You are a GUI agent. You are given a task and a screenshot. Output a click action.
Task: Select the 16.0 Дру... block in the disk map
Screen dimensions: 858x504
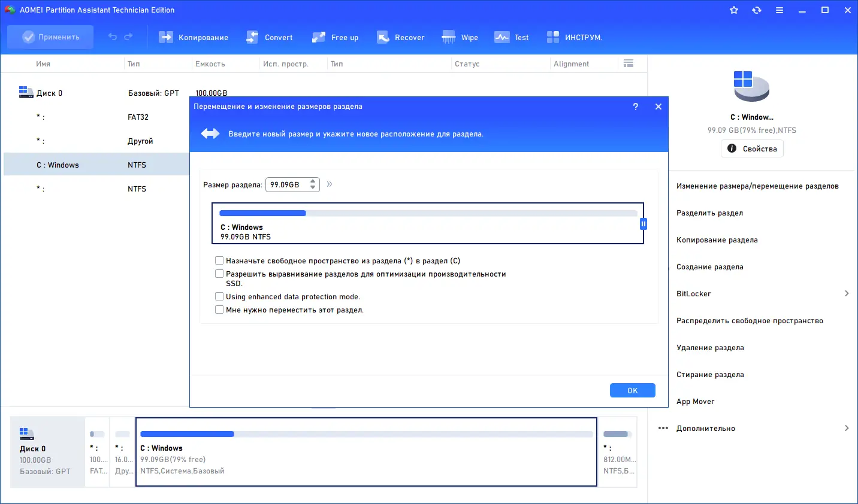point(123,452)
